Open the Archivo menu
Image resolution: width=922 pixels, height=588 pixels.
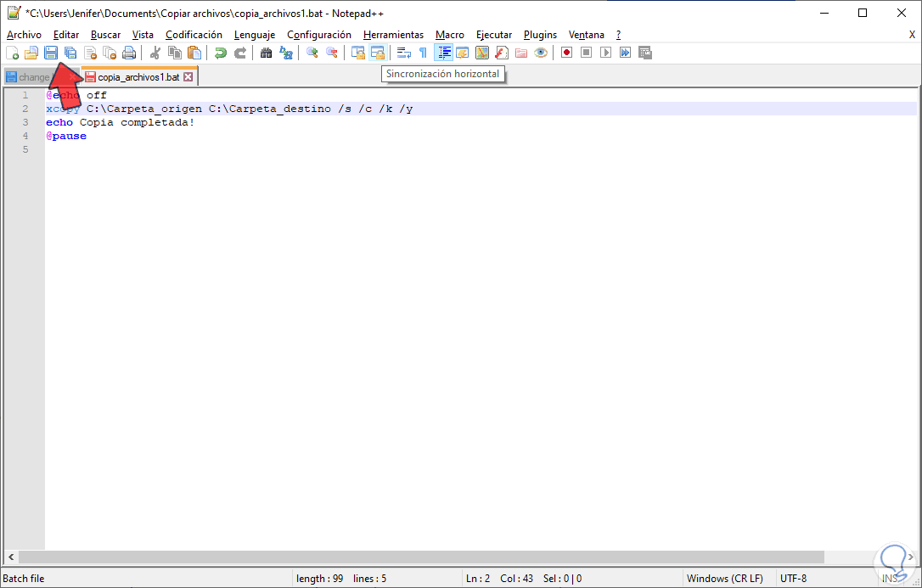24,35
